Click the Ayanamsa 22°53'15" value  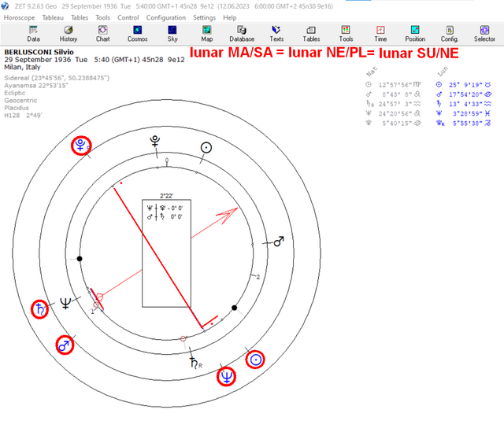click(x=36, y=86)
